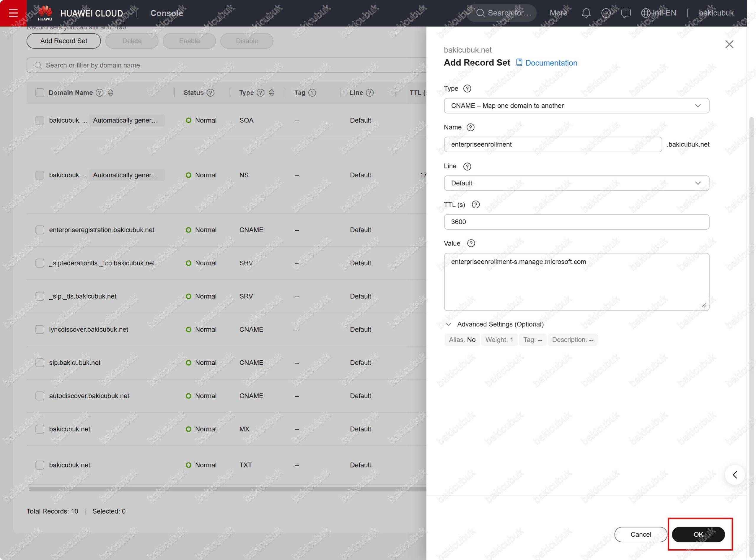Open the hamburger main menu
Image resolution: width=756 pixels, height=560 pixels.
click(x=13, y=13)
